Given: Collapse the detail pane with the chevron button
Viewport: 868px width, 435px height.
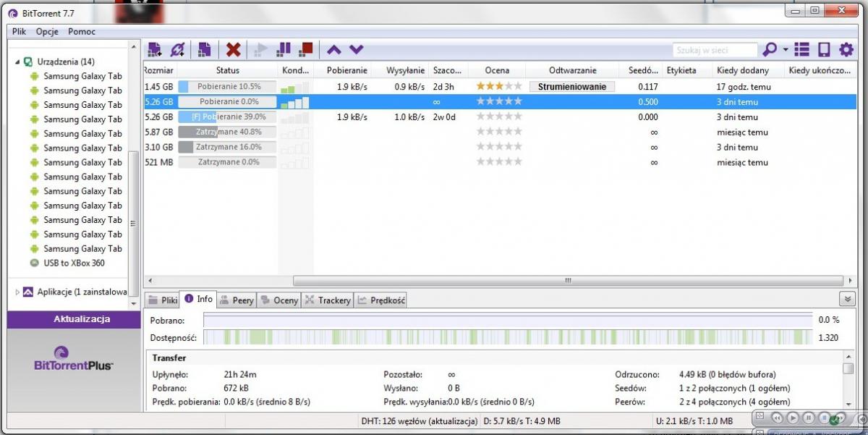Looking at the screenshot, I should [846, 300].
